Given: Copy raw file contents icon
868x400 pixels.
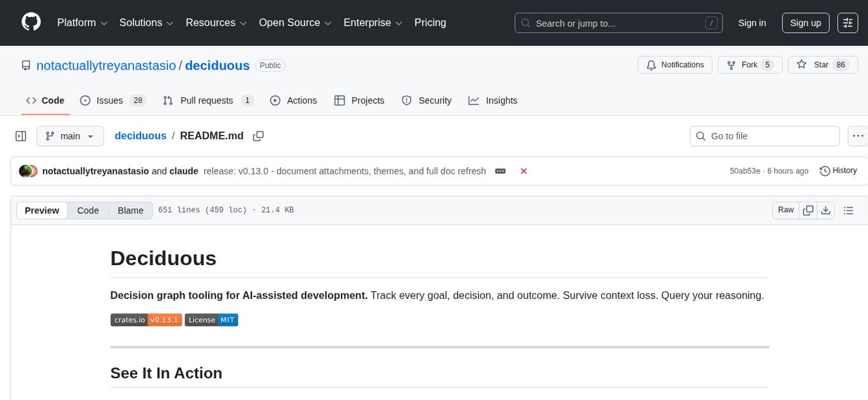Looking at the screenshot, I should (x=808, y=210).
